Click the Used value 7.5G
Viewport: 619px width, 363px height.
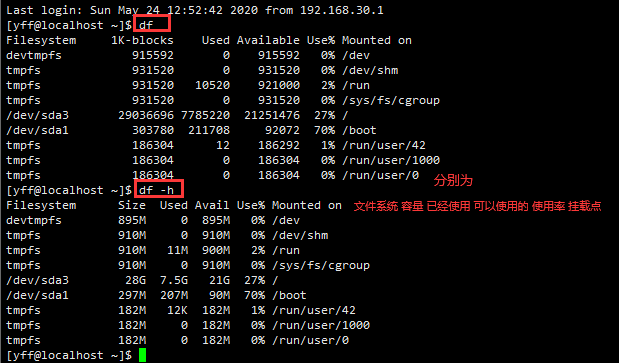click(x=174, y=280)
